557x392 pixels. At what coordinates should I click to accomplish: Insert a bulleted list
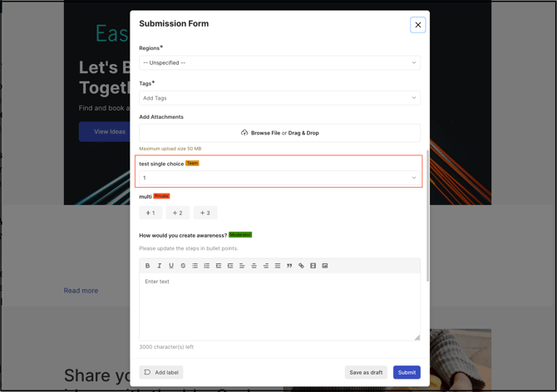coord(195,266)
